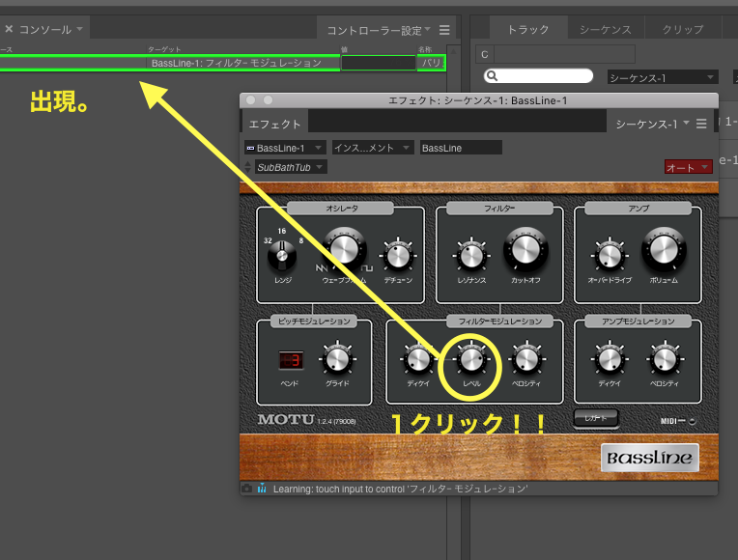
Task: Switch to the クリップ tab
Action: click(x=683, y=30)
